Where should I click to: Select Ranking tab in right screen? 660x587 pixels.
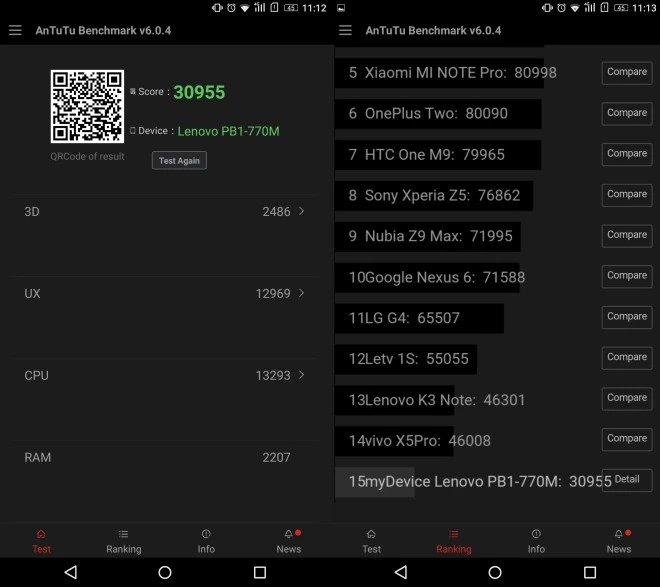coord(454,542)
